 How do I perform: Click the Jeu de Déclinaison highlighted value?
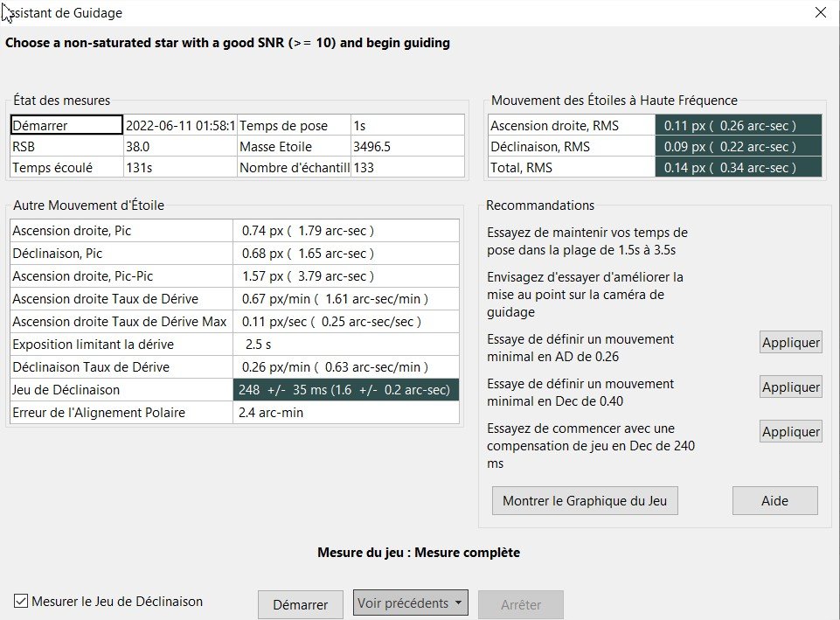[345, 390]
